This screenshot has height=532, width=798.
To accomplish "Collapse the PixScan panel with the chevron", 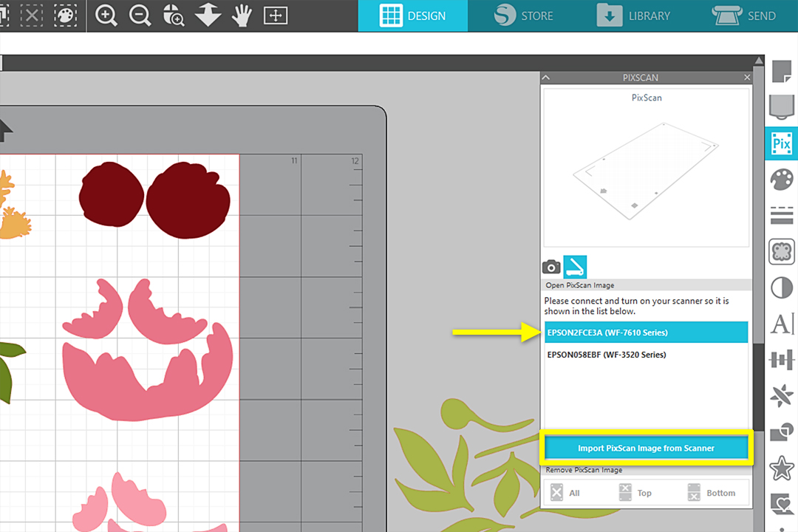I will point(546,78).
